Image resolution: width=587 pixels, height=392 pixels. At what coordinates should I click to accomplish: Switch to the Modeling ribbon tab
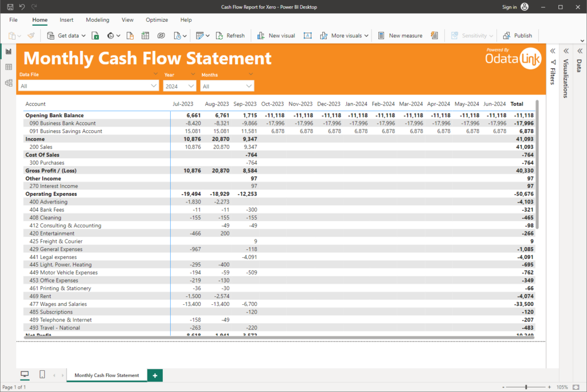tap(97, 19)
